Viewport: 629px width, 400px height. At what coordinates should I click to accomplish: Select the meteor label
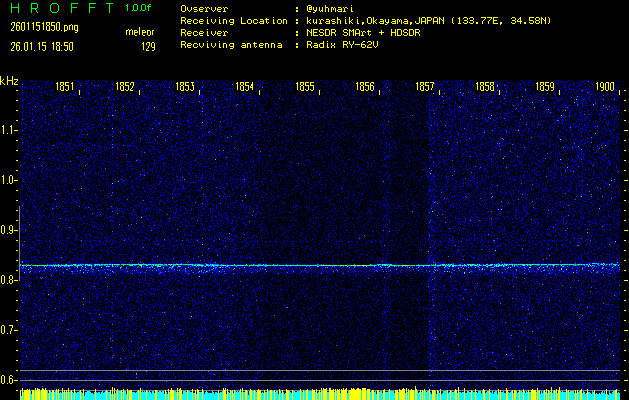[140, 32]
